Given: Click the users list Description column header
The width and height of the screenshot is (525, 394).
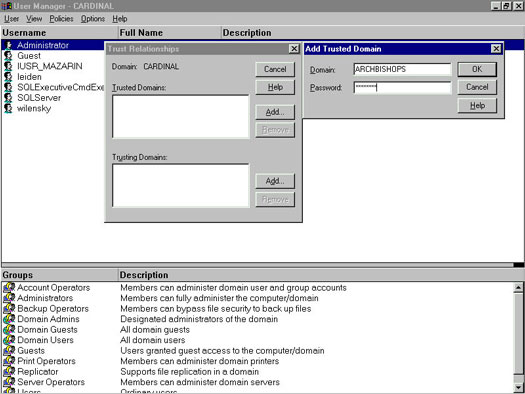Looking at the screenshot, I should tap(373, 32).
